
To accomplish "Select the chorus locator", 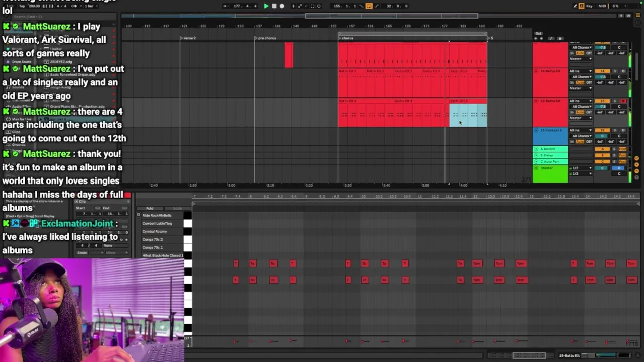I will click(346, 38).
